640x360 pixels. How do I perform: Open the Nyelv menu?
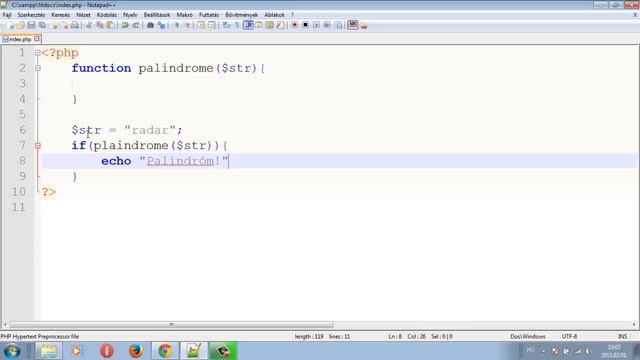pos(130,15)
